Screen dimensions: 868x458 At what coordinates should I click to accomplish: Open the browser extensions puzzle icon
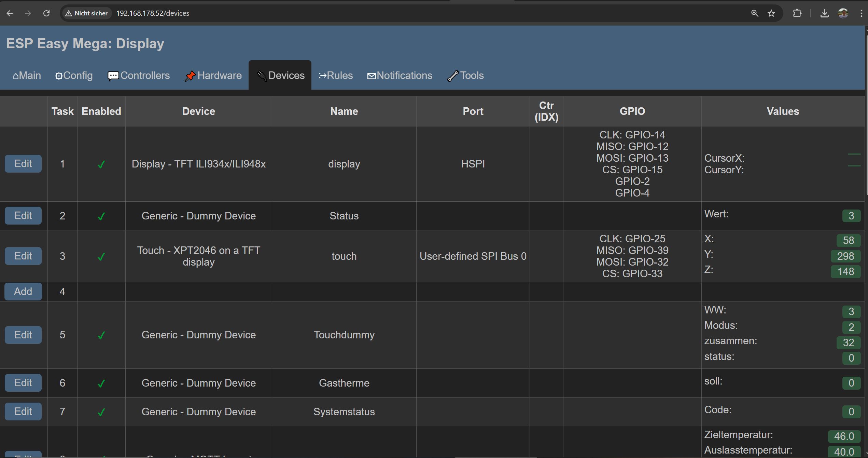(797, 13)
